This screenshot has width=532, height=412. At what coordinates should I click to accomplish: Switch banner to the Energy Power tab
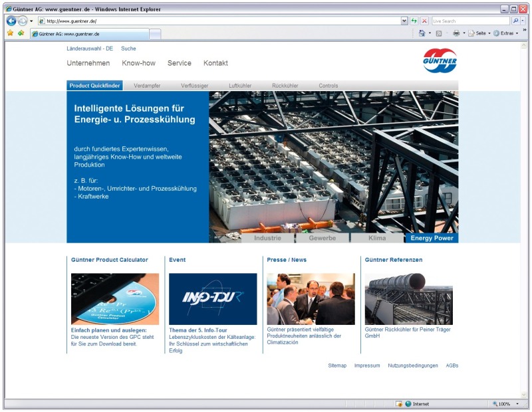[432, 238]
